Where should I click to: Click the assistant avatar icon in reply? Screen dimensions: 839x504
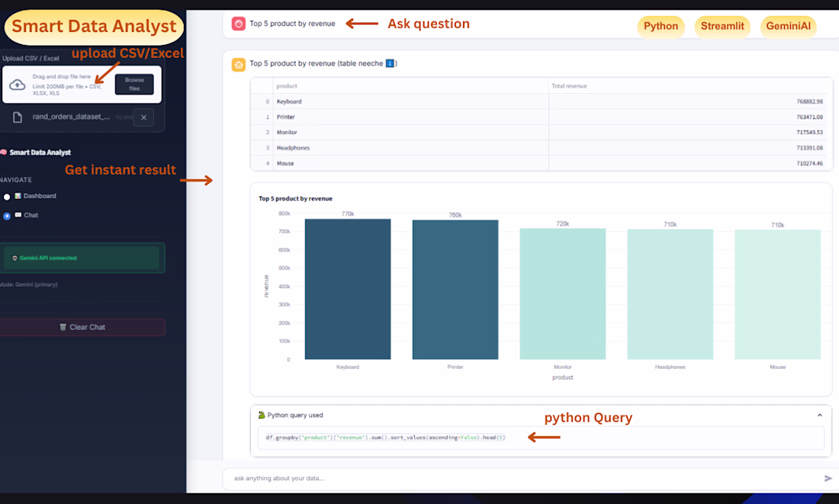pos(239,65)
